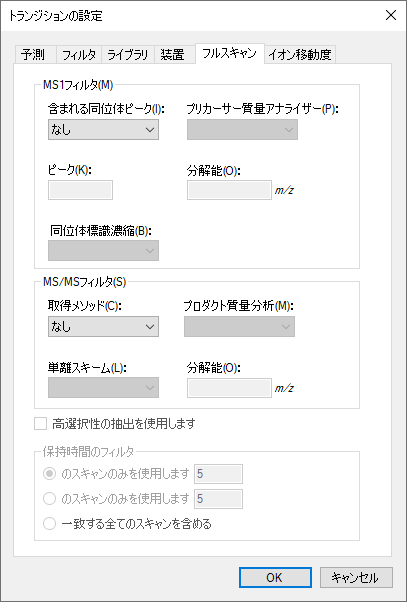Confirm settings with the OK button
Screen dimensions: 407x602
(275, 577)
